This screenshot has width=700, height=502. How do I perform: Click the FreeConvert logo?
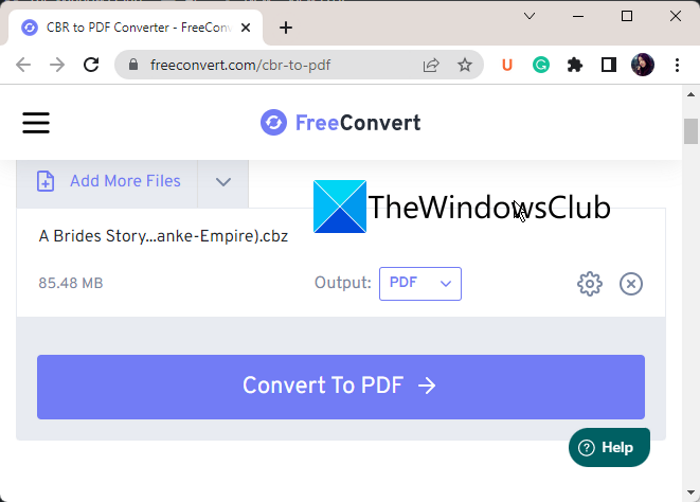pos(340,122)
